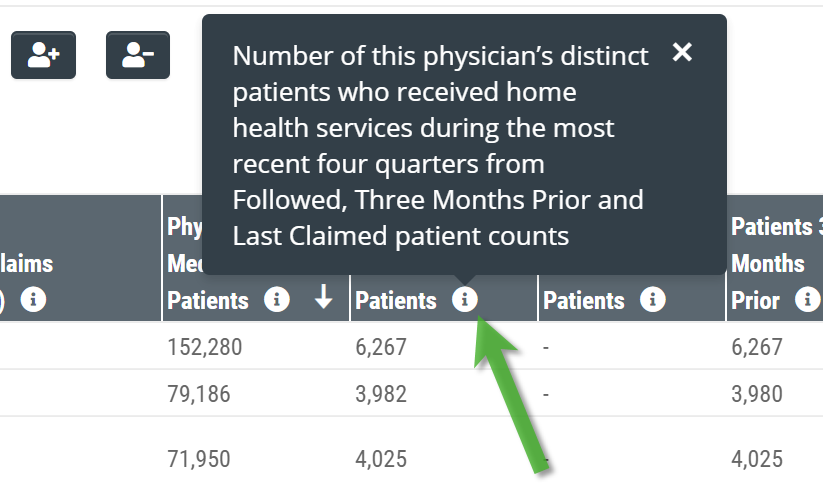This screenshot has width=823, height=494.
Task: Click info icon left of the sort arrow
Action: click(x=277, y=299)
